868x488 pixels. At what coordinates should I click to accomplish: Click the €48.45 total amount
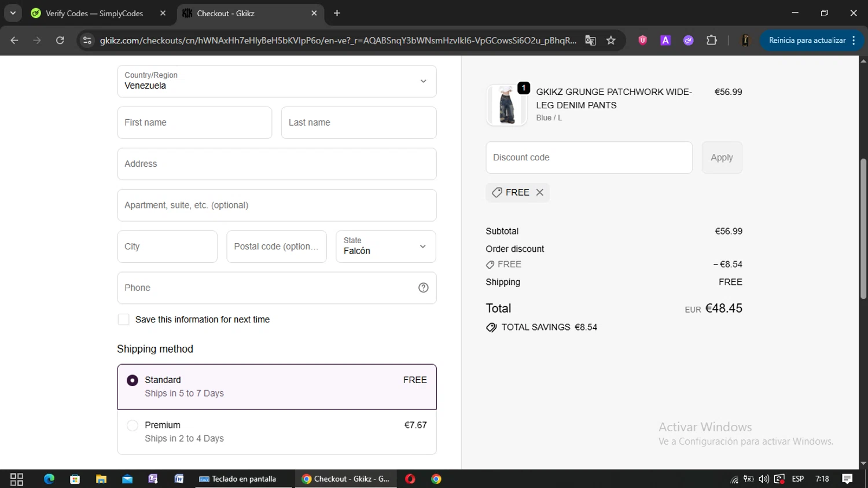[x=723, y=309]
